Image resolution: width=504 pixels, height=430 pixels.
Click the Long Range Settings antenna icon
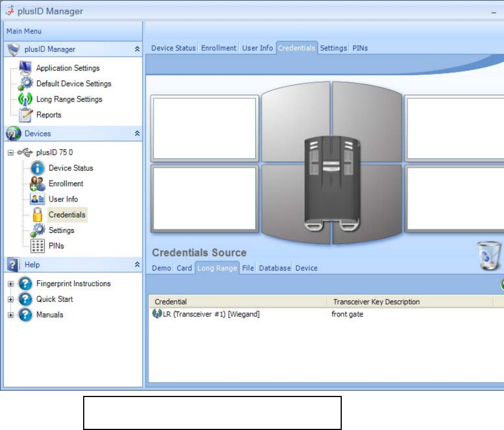coord(25,99)
